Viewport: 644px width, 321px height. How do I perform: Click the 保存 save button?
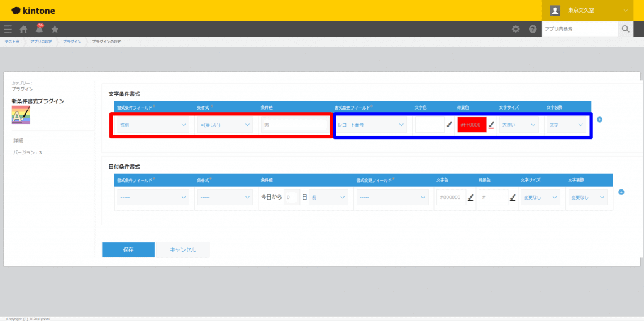coord(128,249)
